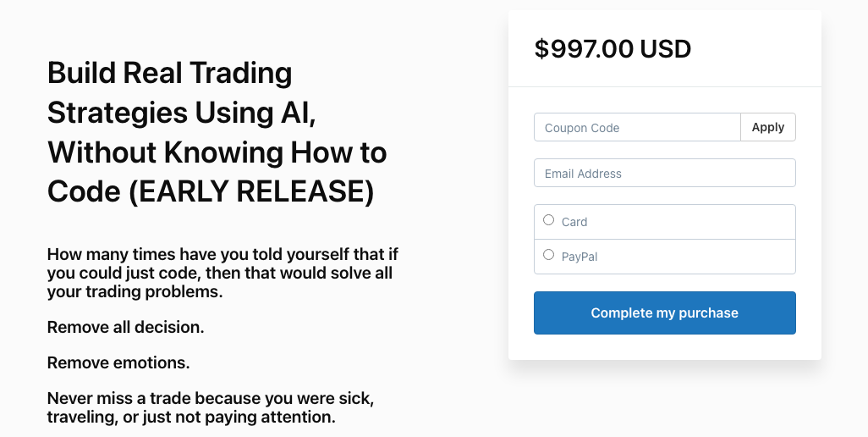This screenshot has width=868, height=437.
Task: Click the 'Card' payment label text
Action: [574, 222]
